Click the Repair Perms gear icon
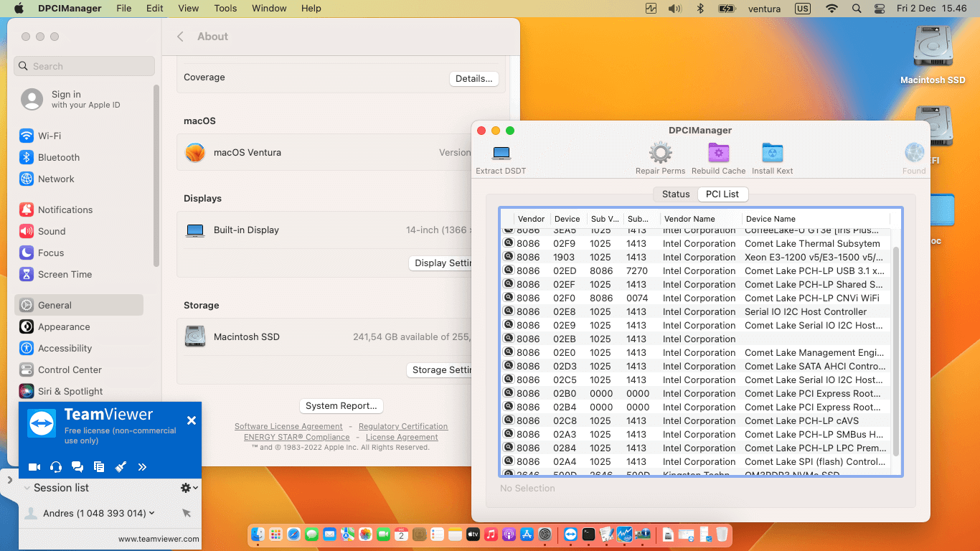This screenshot has width=980, height=551. click(660, 153)
